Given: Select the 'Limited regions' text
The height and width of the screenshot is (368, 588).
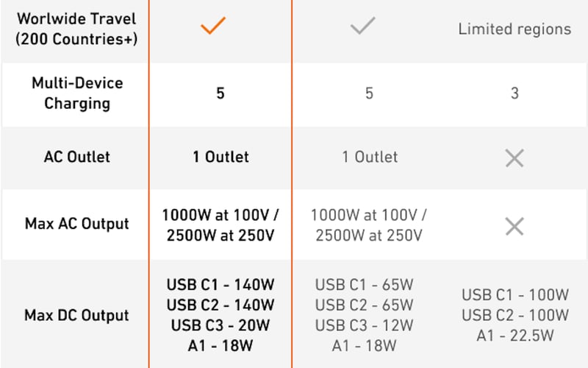Looking at the screenshot, I should pyautogui.click(x=514, y=29).
